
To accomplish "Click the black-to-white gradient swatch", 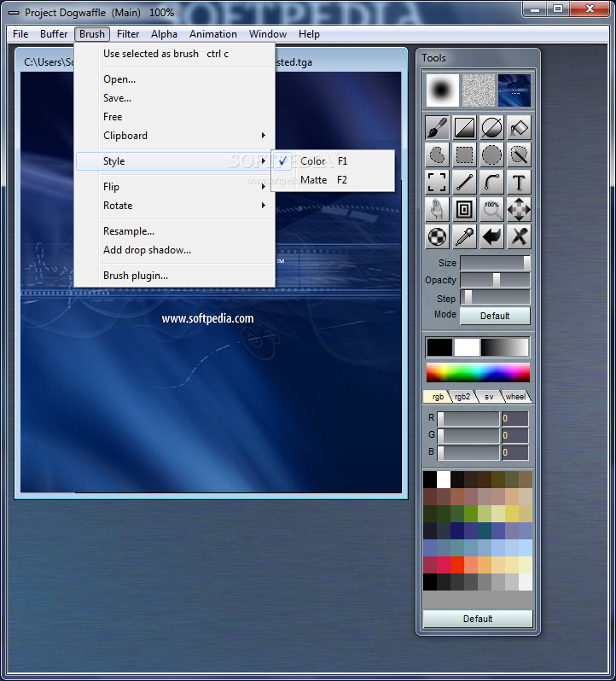I will point(504,347).
